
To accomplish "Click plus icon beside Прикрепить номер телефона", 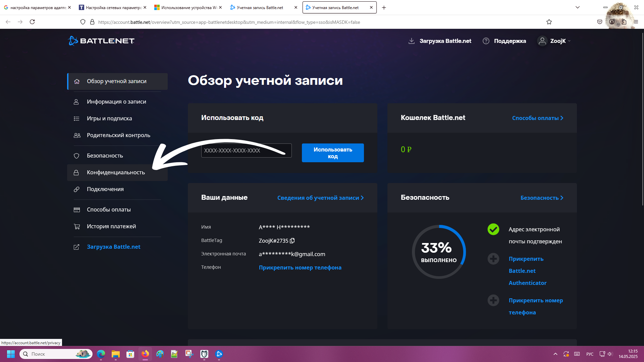I will (x=493, y=300).
